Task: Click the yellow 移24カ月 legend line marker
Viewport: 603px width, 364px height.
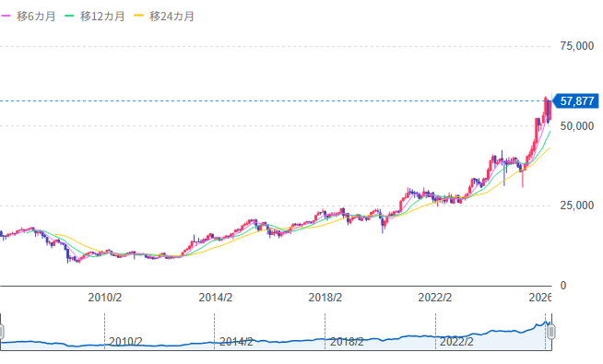Action: click(x=138, y=17)
